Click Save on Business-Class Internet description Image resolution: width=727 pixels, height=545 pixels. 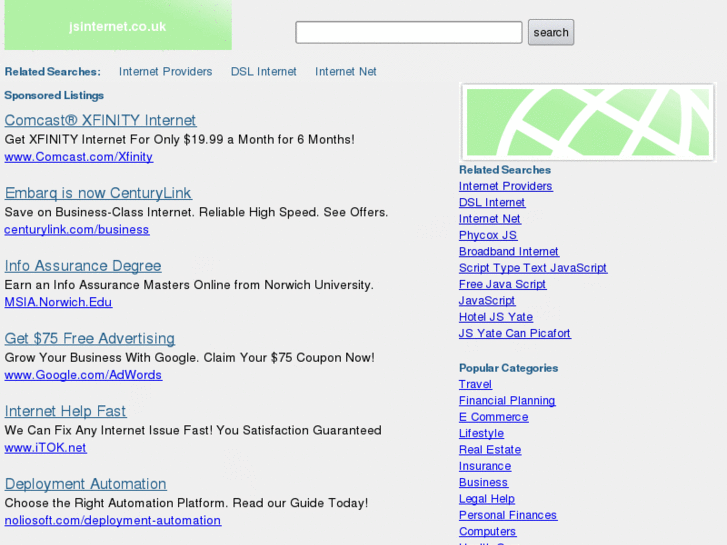tap(196, 212)
